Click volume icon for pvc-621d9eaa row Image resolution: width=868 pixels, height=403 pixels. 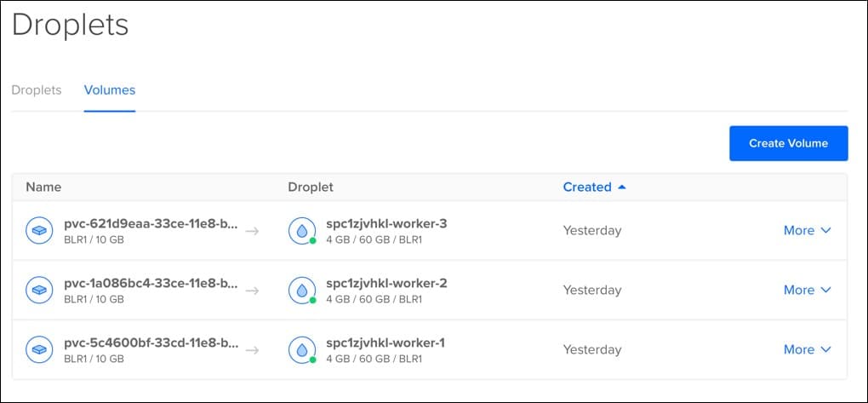click(x=39, y=231)
